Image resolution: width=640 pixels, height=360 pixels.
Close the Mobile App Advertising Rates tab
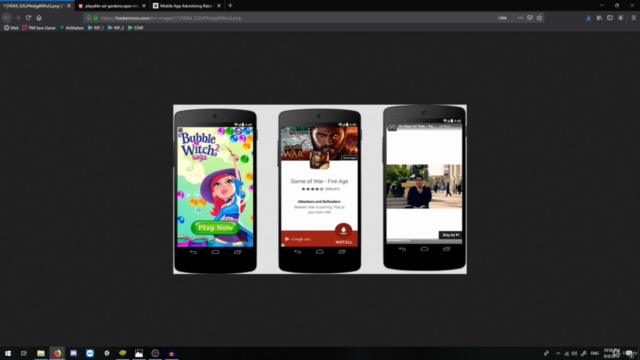click(219, 6)
